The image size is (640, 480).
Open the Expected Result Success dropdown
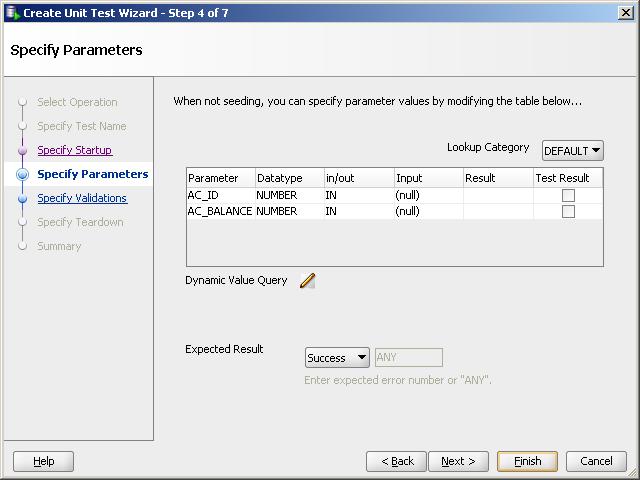(337, 358)
